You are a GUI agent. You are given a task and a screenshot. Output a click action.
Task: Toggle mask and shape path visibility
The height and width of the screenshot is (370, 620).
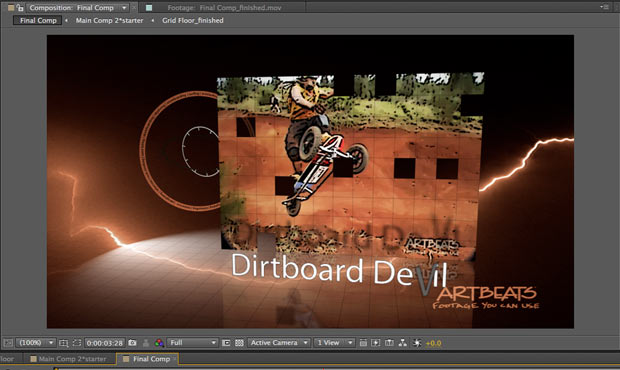(x=77, y=343)
